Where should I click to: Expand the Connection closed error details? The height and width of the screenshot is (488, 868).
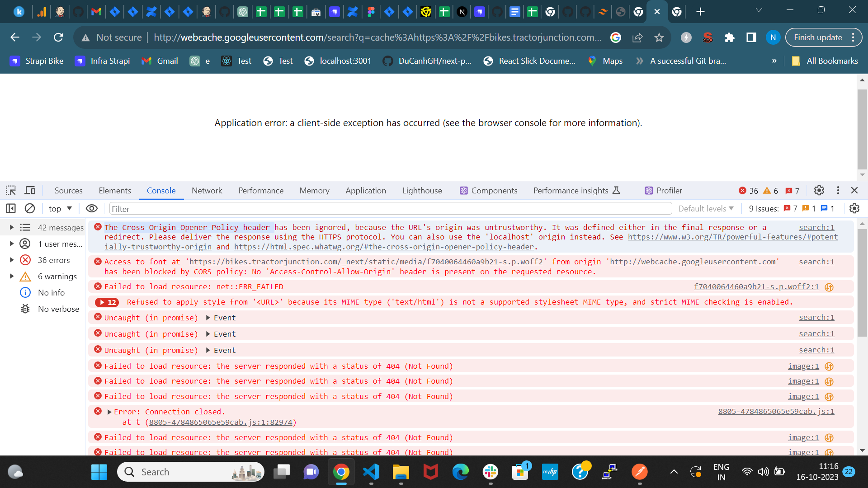pos(109,412)
